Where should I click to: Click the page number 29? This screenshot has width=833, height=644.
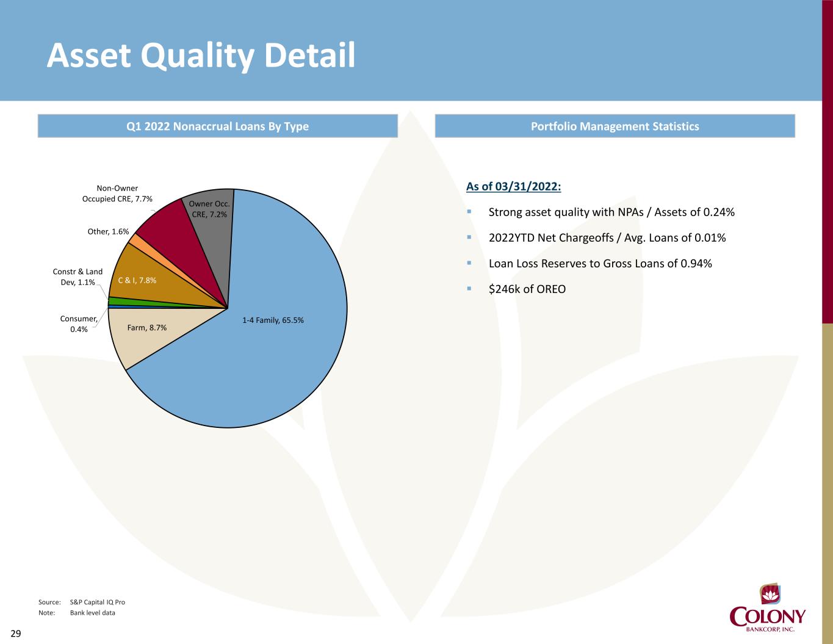click(15, 634)
